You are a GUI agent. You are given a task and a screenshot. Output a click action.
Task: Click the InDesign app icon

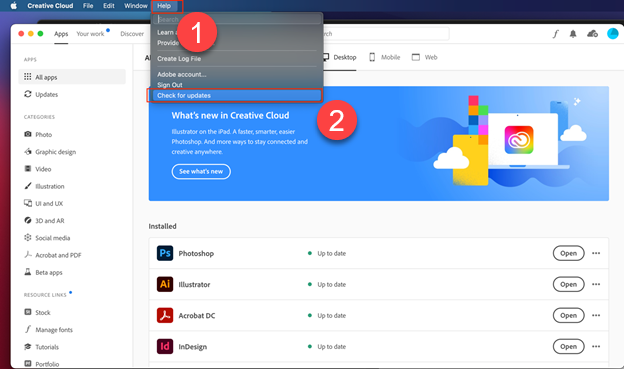point(165,346)
